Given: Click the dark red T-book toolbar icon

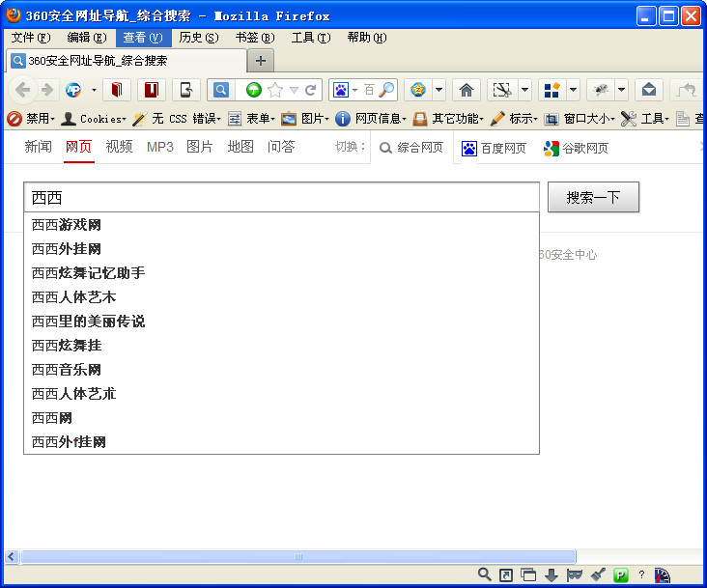Looking at the screenshot, I should tap(152, 90).
